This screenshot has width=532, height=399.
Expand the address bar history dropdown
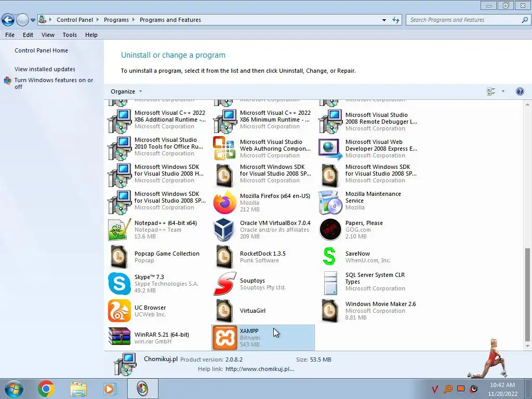[x=384, y=20]
